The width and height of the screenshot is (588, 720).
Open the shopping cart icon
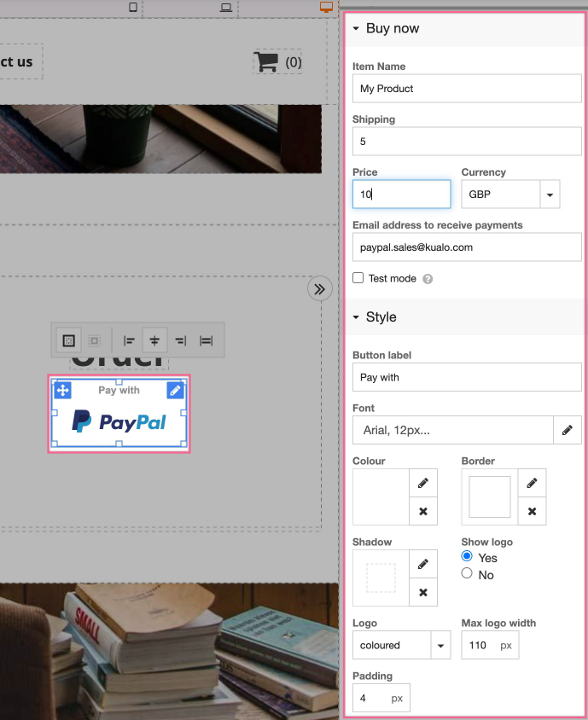266,62
